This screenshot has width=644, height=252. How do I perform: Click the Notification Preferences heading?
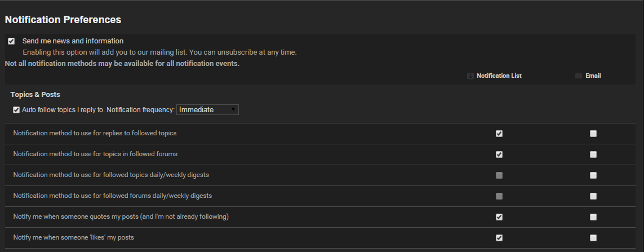(x=63, y=20)
